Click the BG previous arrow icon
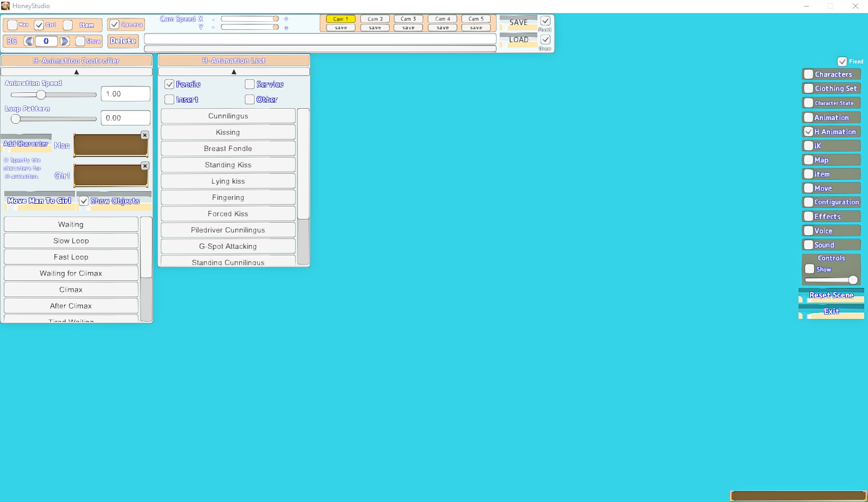 [x=29, y=41]
